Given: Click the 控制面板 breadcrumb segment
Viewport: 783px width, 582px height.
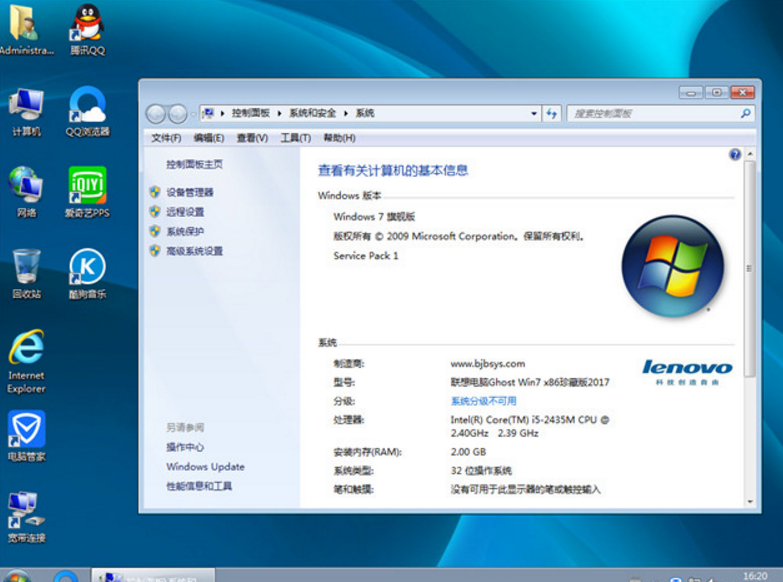Looking at the screenshot, I should click(x=251, y=113).
